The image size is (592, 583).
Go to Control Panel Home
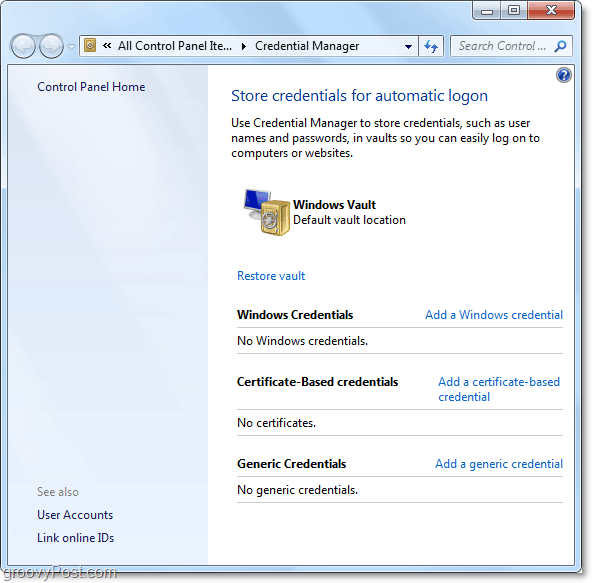coord(91,87)
